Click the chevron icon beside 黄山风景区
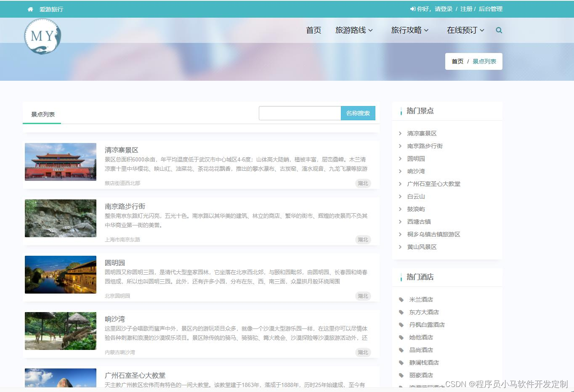This screenshot has height=392, width=574. 400,247
